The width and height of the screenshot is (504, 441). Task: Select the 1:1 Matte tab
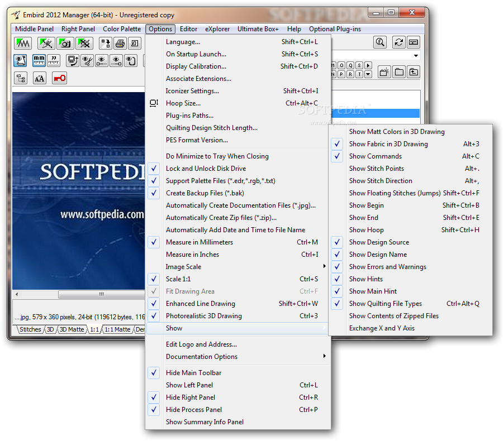coord(117,329)
